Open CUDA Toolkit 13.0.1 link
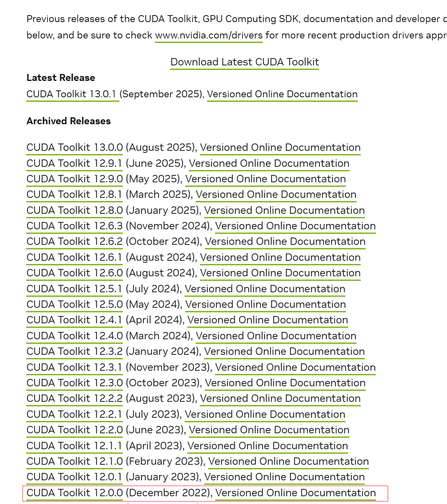 click(x=73, y=94)
